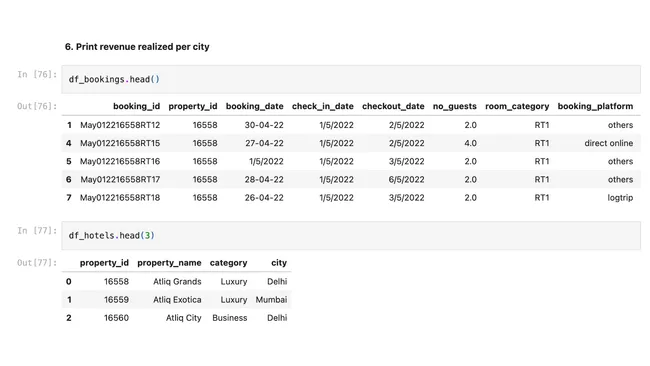Click the booking_id column header
Screen dimensions: 650x366
click(x=136, y=106)
